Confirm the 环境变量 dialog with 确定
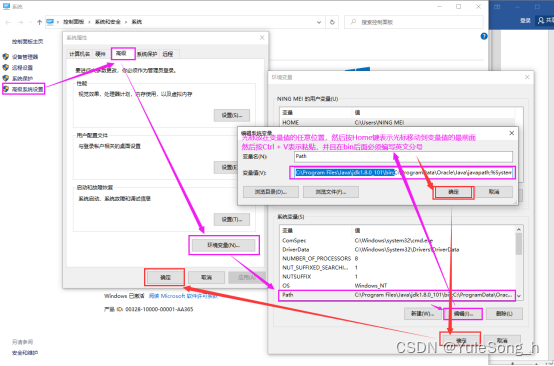 460,340
